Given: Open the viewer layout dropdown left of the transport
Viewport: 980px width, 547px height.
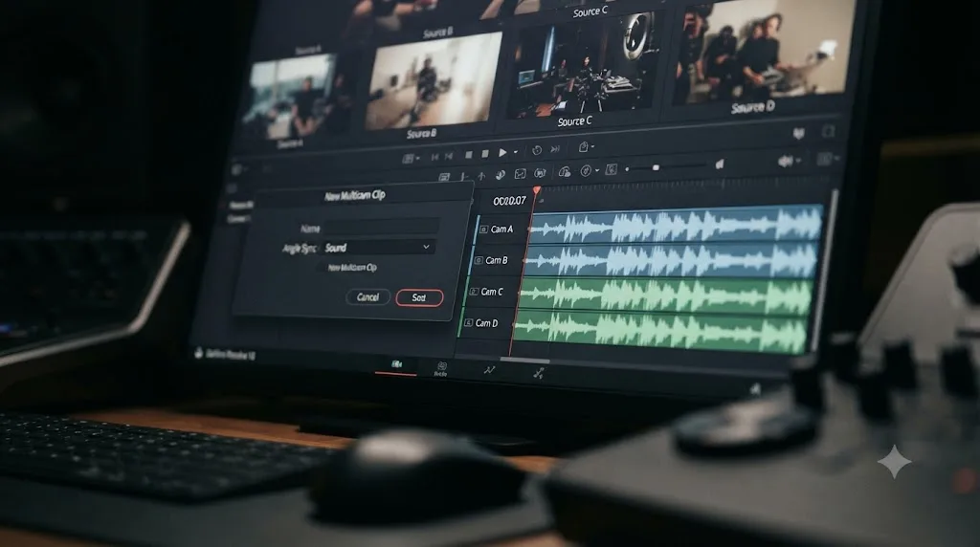Looking at the screenshot, I should [411, 159].
